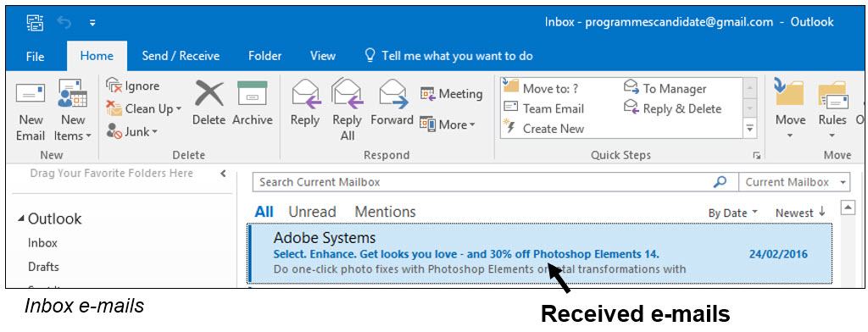
Task: Click the 24/02/2016 date on email
Action: coord(778,255)
